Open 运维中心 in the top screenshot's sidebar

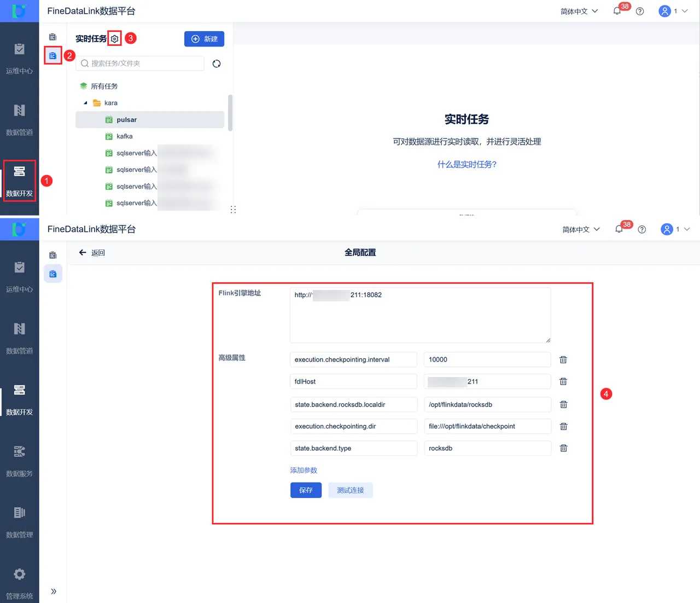tap(19, 58)
